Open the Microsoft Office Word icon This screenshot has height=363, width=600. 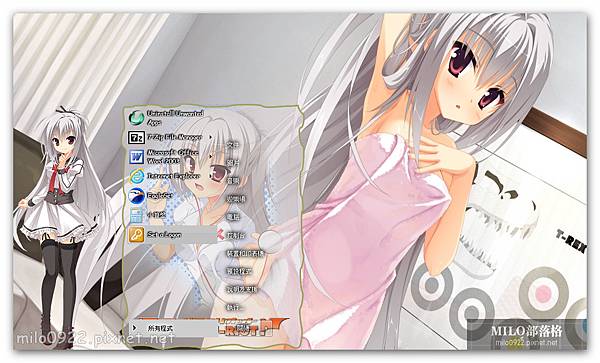click(x=136, y=157)
